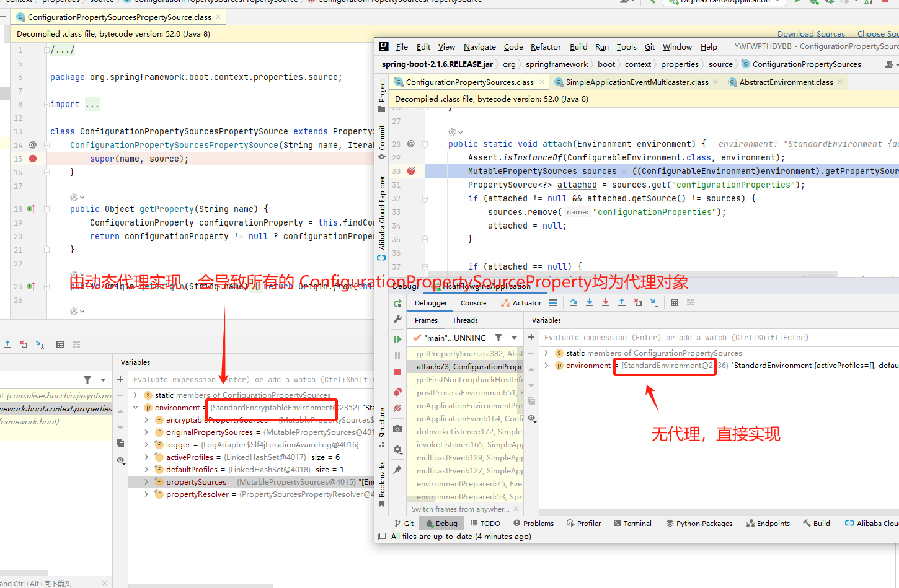Toggle watches view eye icon in front Variables

click(x=531, y=418)
